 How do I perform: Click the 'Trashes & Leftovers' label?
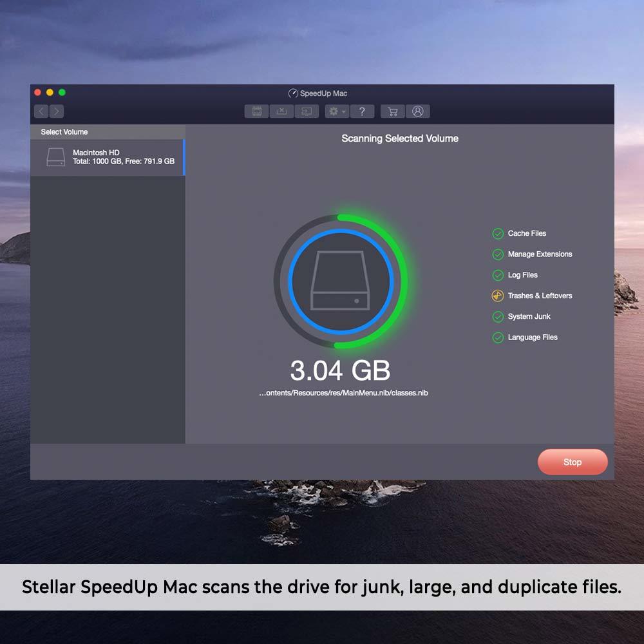click(540, 296)
